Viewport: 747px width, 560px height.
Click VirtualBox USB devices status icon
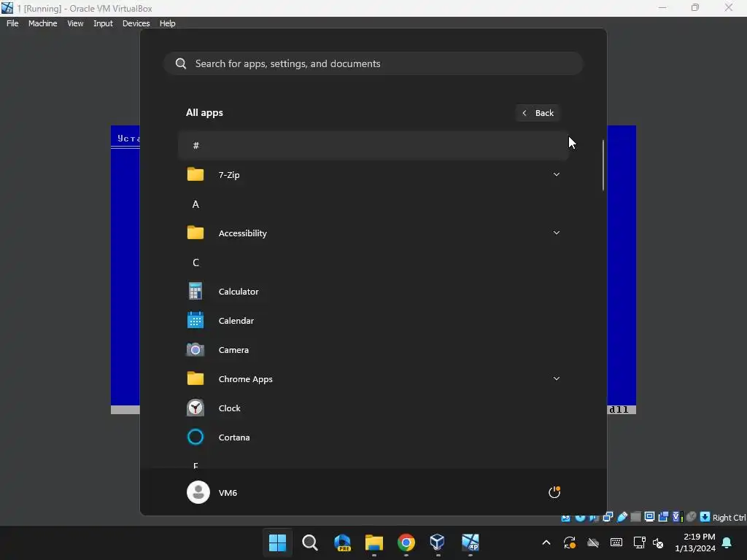[x=622, y=517]
